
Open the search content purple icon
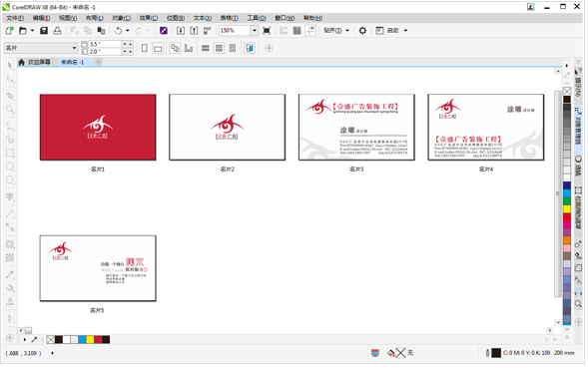coord(164,31)
